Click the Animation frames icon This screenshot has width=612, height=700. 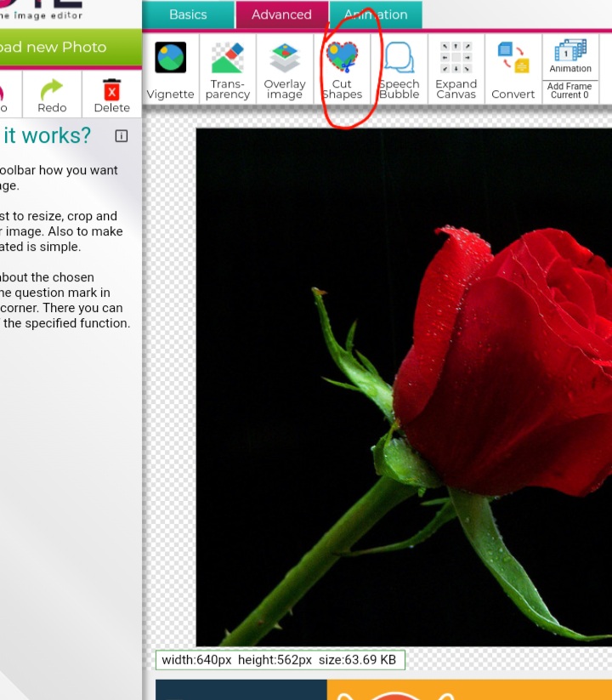coord(570,52)
